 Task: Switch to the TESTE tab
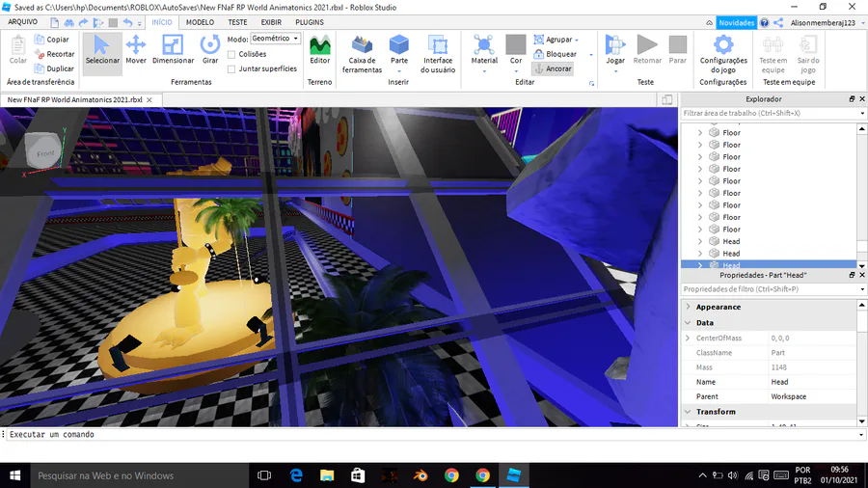click(237, 22)
